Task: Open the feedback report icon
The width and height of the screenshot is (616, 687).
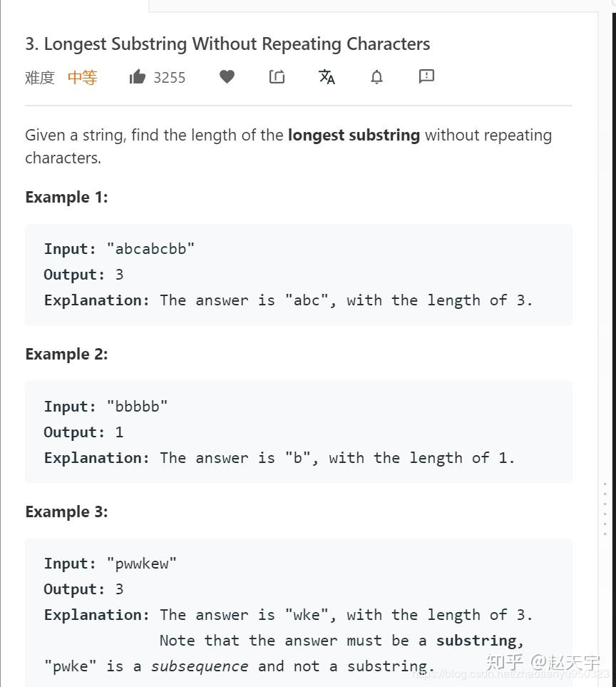Action: tap(426, 76)
